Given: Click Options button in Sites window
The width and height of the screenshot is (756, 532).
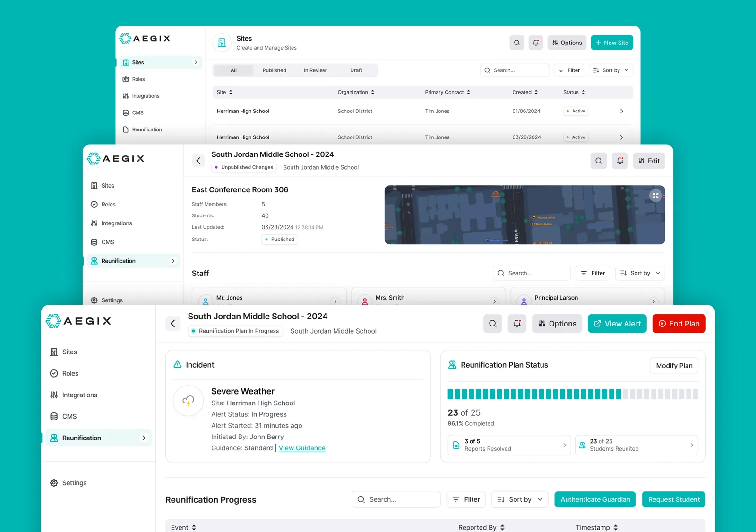Looking at the screenshot, I should click(x=567, y=43).
